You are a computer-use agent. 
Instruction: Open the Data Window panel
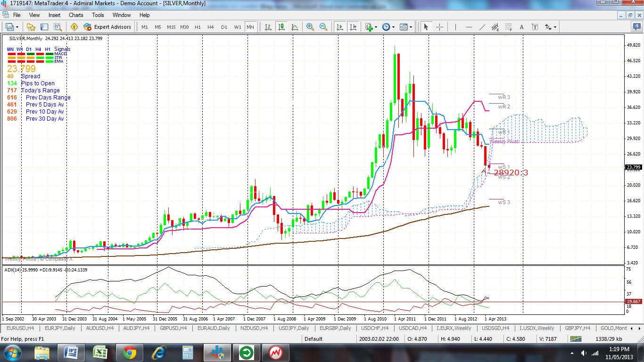click(x=44, y=27)
